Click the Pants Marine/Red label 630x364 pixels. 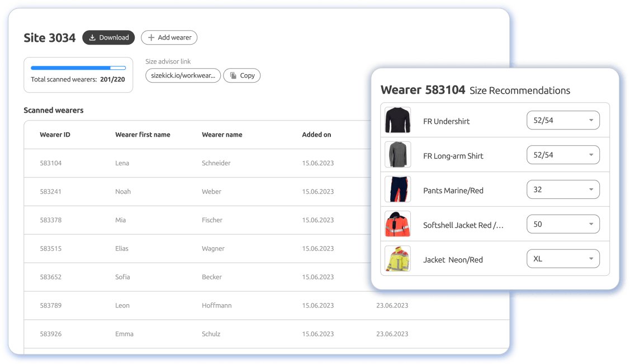[x=453, y=190]
